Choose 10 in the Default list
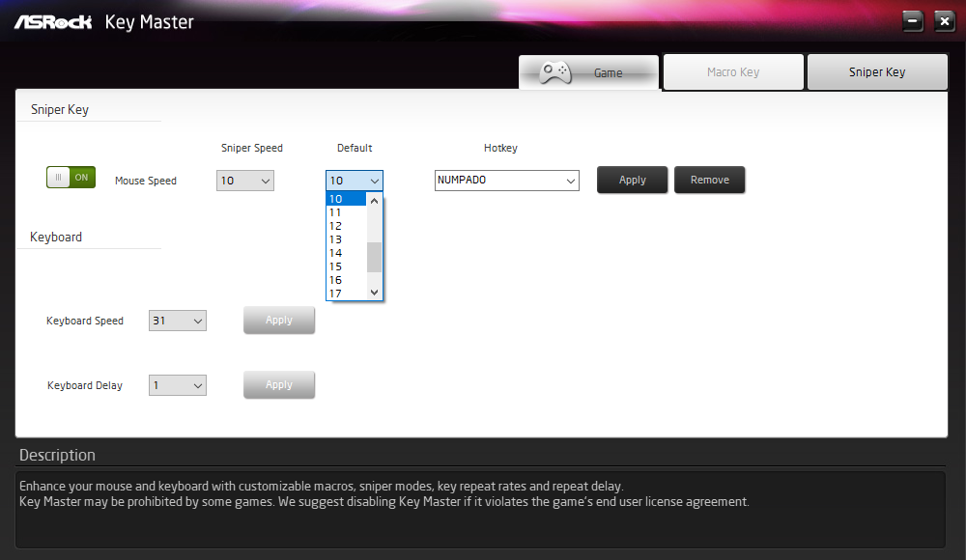Screen dimensions: 966x560 point(346,199)
